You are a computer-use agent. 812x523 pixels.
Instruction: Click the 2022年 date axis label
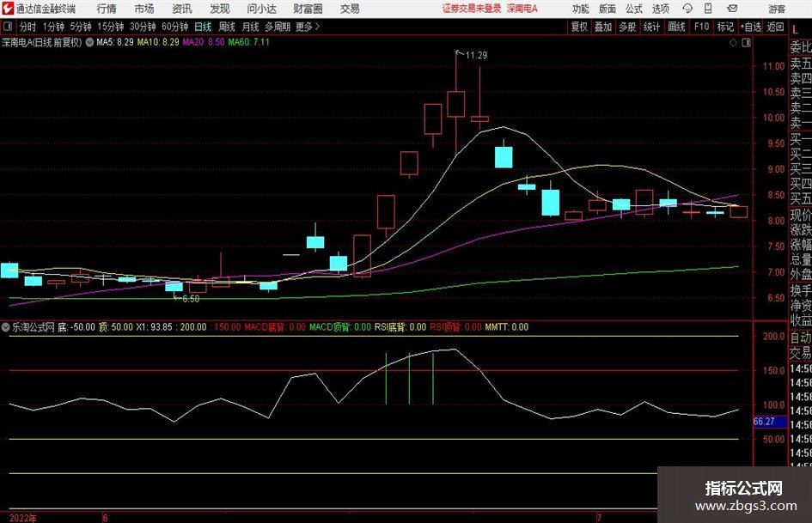(23, 518)
